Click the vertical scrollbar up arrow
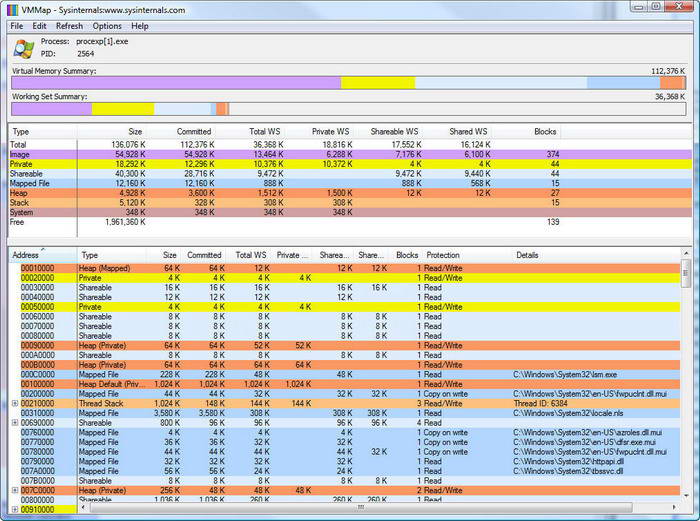The image size is (700, 521). coord(685,255)
